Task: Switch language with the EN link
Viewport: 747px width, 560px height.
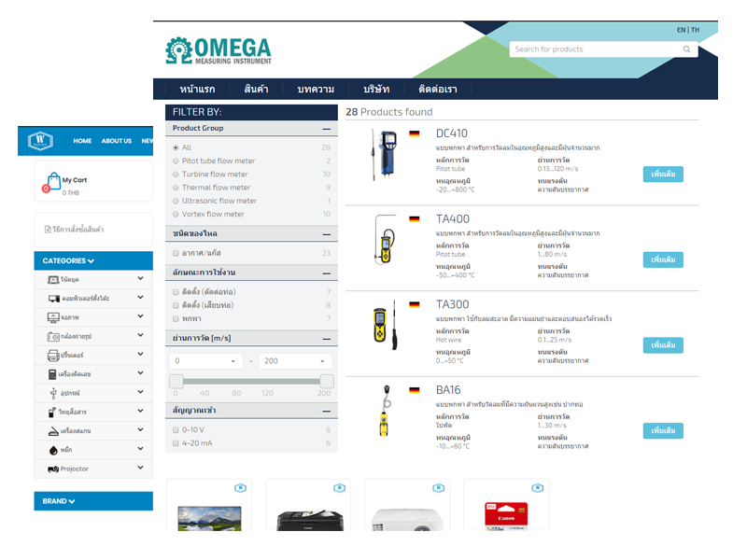Action: point(681,30)
